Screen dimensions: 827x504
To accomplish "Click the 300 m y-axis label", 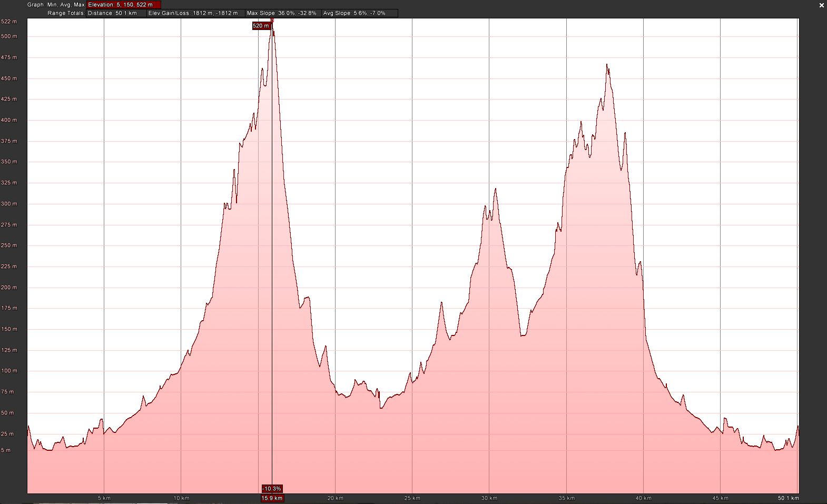I will 9,204.
